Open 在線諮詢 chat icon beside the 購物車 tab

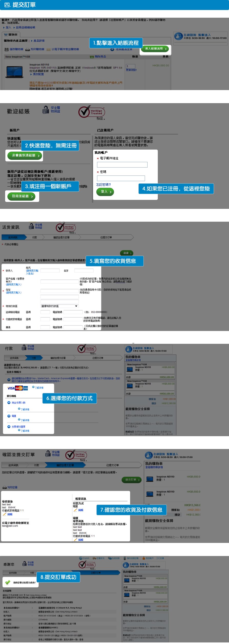pos(178,36)
